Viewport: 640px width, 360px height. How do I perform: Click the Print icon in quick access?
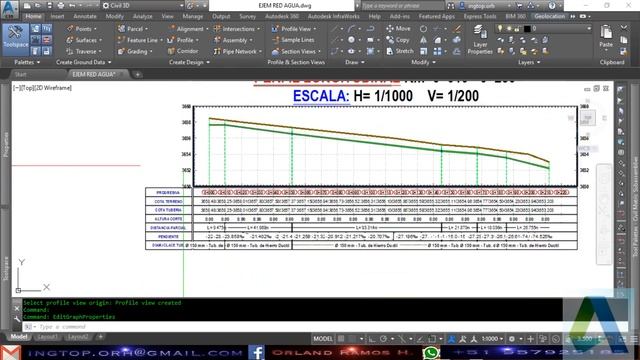(61, 6)
